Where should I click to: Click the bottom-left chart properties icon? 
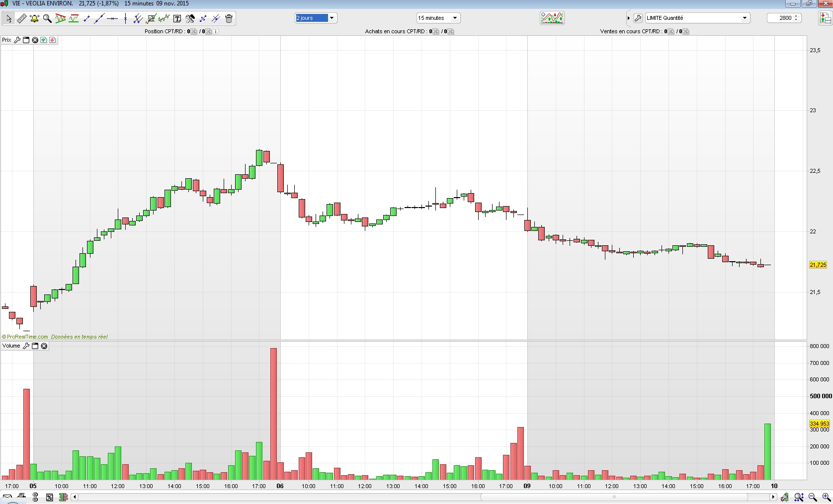point(50,497)
